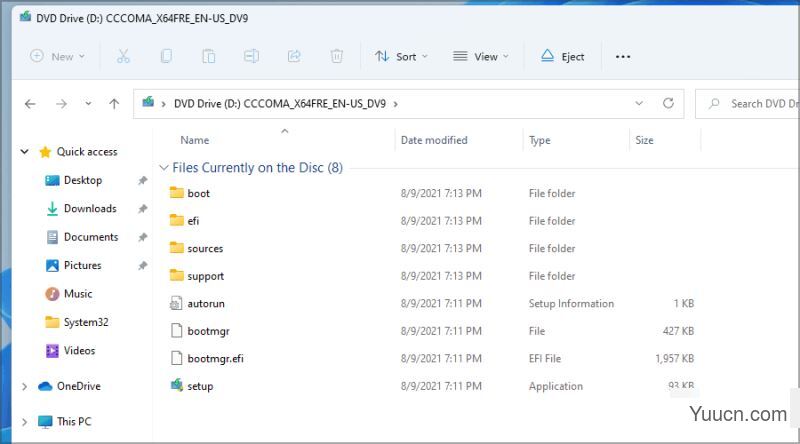This screenshot has width=800, height=444.
Task: Sort by Date modified column
Action: 434,140
